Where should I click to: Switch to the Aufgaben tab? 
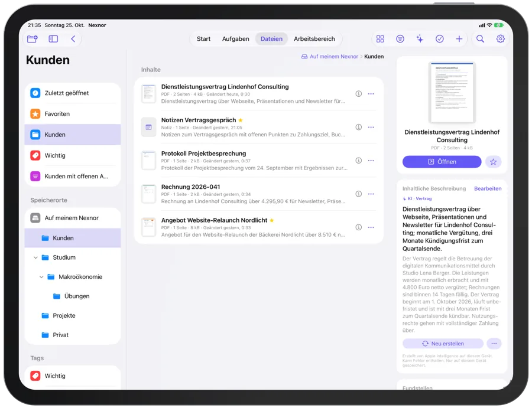235,39
